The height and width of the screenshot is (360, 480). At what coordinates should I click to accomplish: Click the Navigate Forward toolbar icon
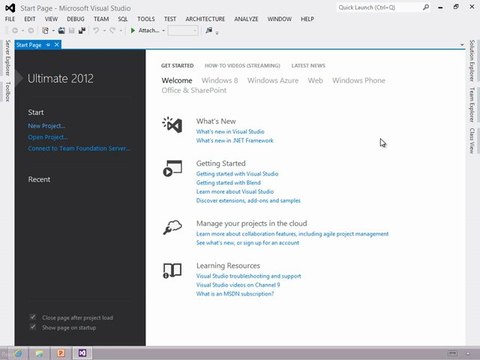[x=31, y=31]
